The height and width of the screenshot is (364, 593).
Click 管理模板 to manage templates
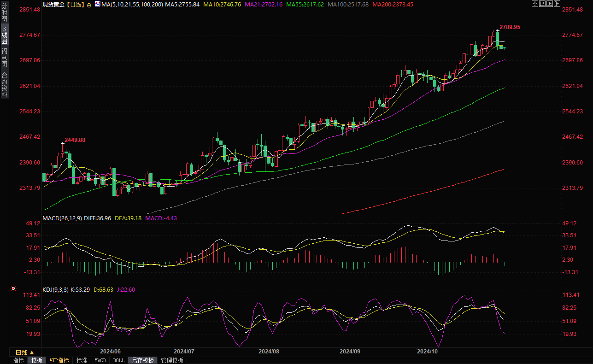click(x=172, y=360)
